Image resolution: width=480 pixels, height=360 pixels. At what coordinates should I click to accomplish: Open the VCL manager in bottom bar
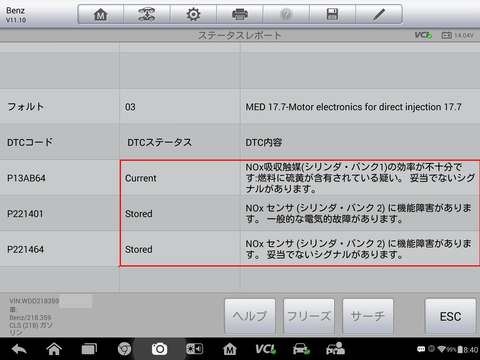coord(265,349)
